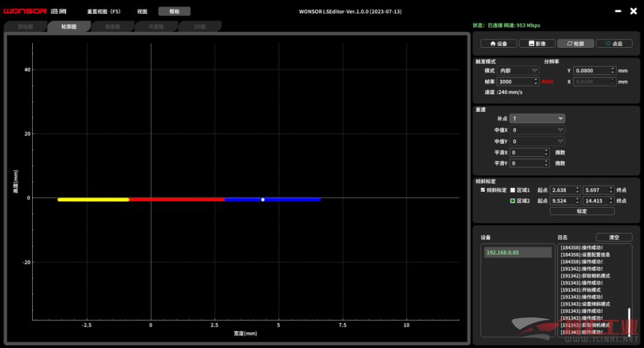The width and height of the screenshot is (644, 348).
Task: Open the 模式 dropdown showing 内部
Action: [x=518, y=71]
